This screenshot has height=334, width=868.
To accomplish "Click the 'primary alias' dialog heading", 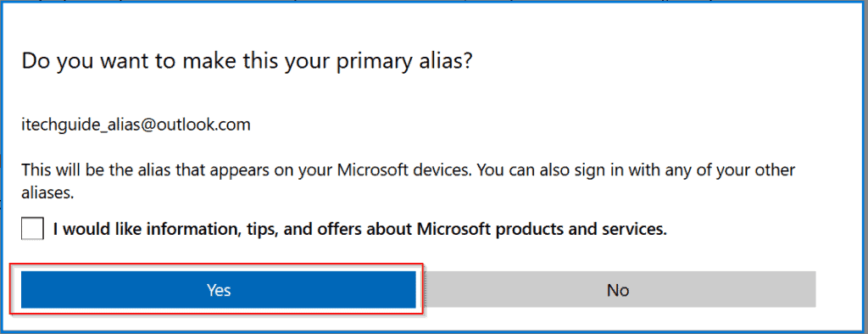I will coord(247,61).
